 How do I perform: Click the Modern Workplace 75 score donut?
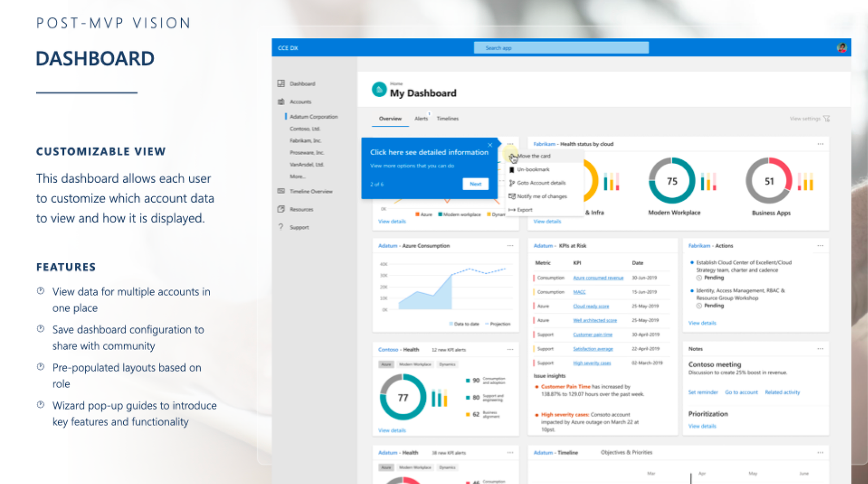672,181
